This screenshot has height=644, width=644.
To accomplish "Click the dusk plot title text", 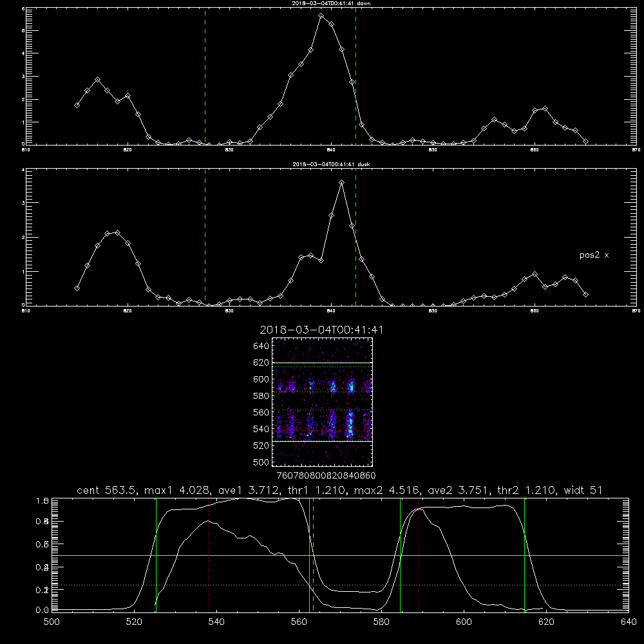I will click(331, 164).
